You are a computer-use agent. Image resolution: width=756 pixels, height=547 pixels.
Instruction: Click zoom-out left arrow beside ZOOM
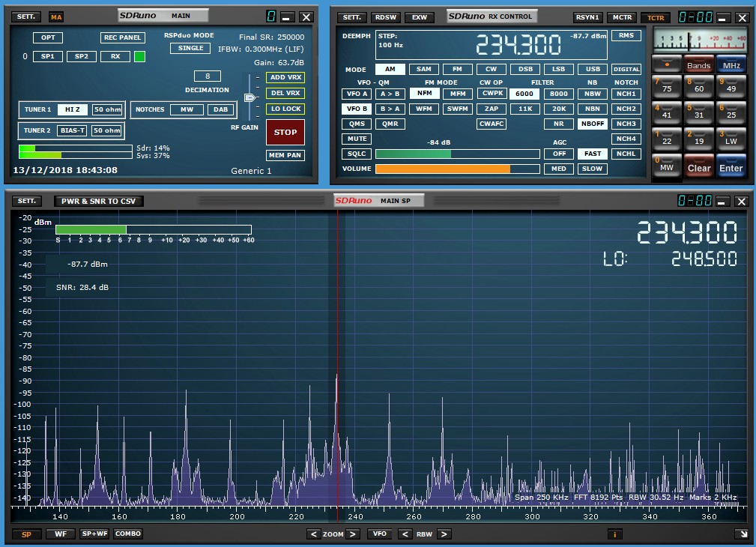pyautogui.click(x=313, y=534)
